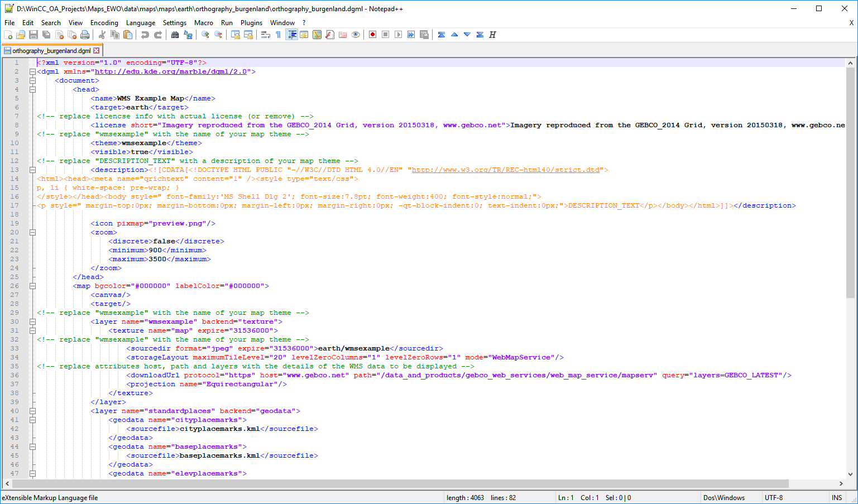Collapse the zoom block fold marker
This screenshot has width=858, height=504.
tap(32, 232)
